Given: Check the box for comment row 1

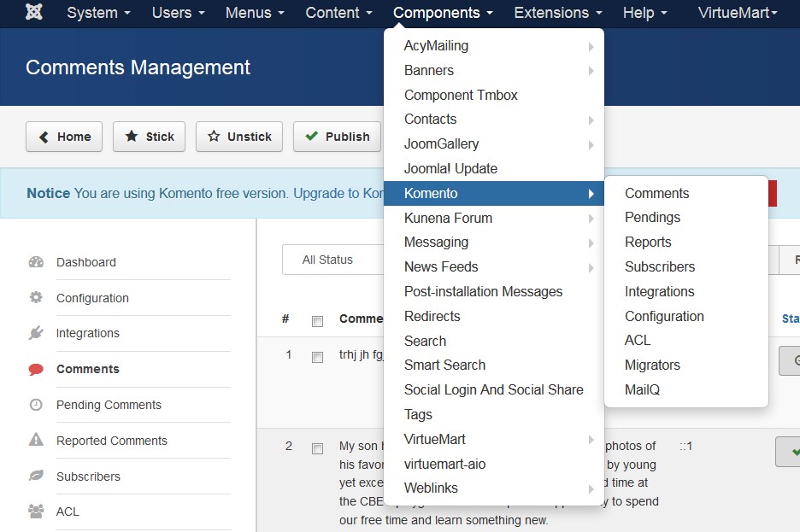Looking at the screenshot, I should (317, 357).
